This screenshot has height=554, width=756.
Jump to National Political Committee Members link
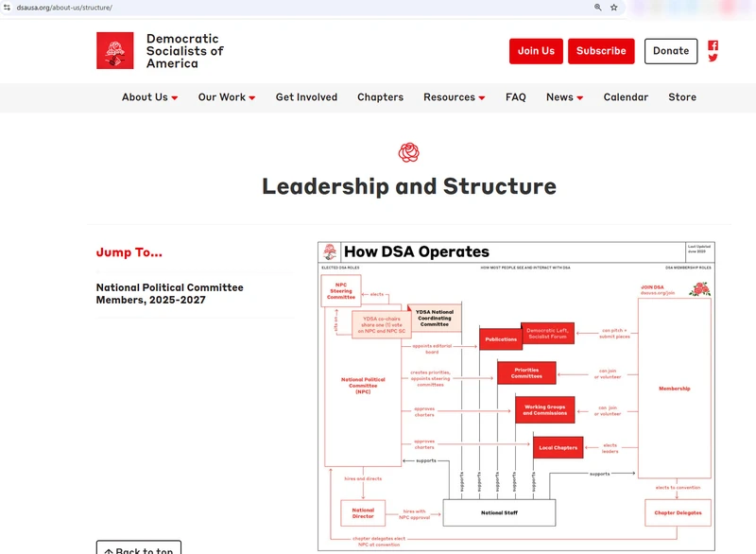point(169,294)
